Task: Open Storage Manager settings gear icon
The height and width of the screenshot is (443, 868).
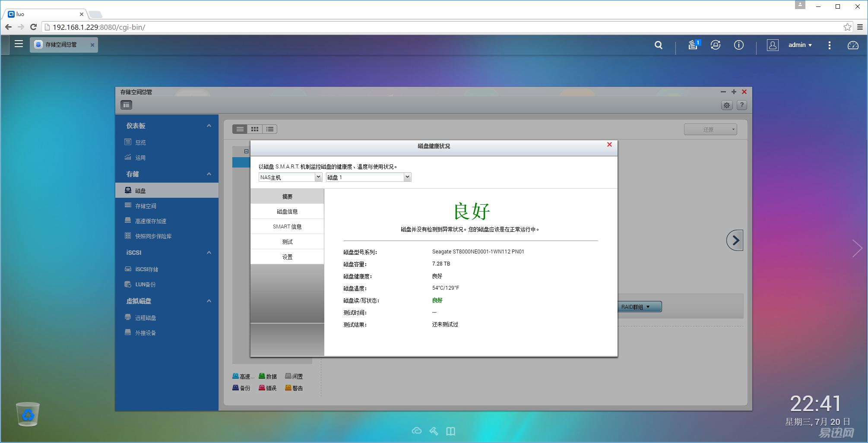Action: 727,105
